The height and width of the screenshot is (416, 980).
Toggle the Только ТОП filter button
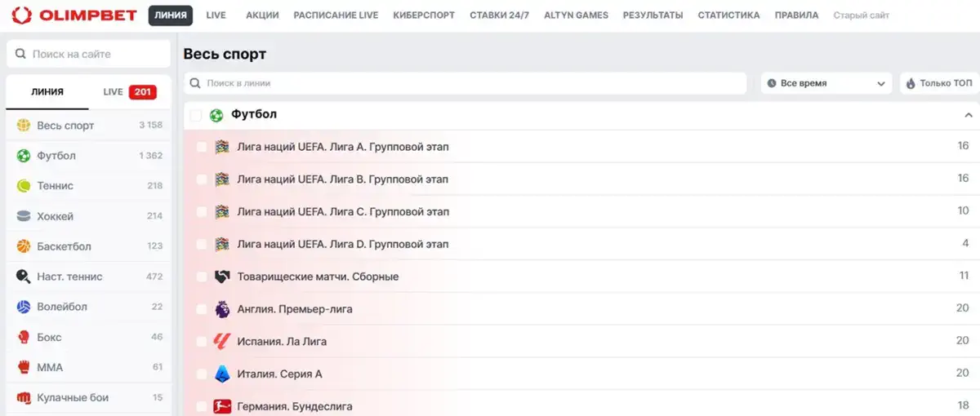pos(939,83)
